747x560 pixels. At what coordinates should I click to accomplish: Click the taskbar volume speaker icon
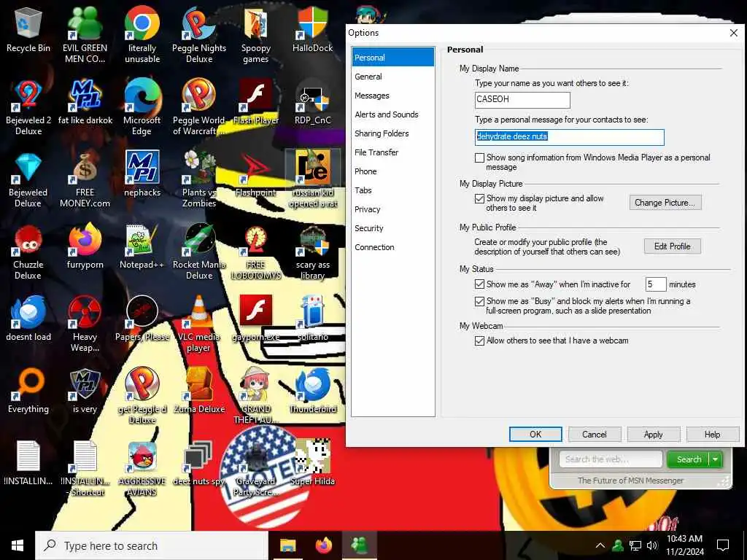pos(652,545)
